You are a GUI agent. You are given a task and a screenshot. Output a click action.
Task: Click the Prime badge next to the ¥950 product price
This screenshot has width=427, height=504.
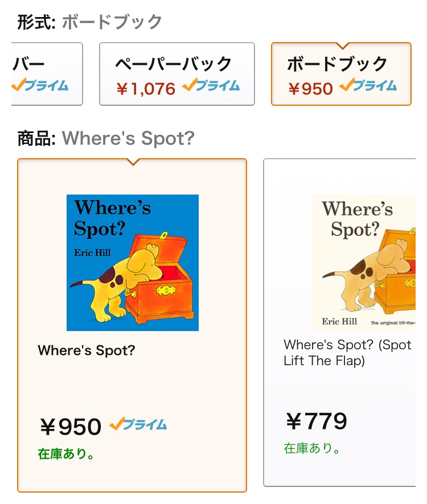[x=138, y=424]
